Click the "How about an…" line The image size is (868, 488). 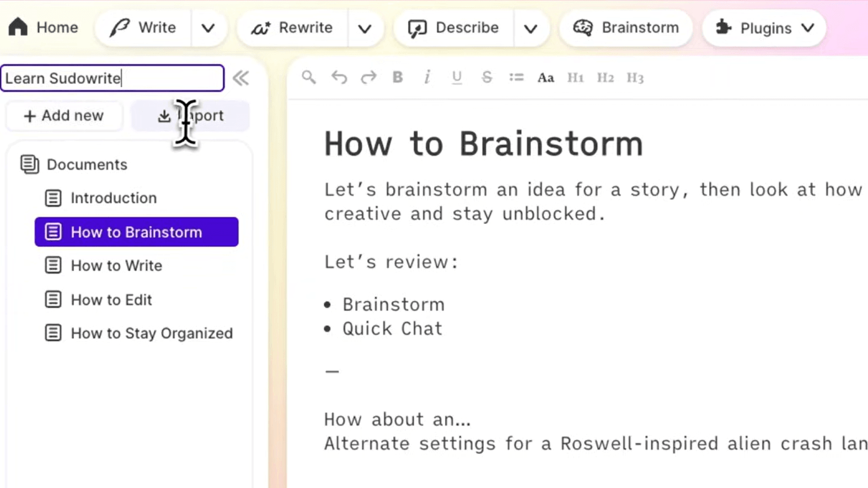(x=397, y=420)
